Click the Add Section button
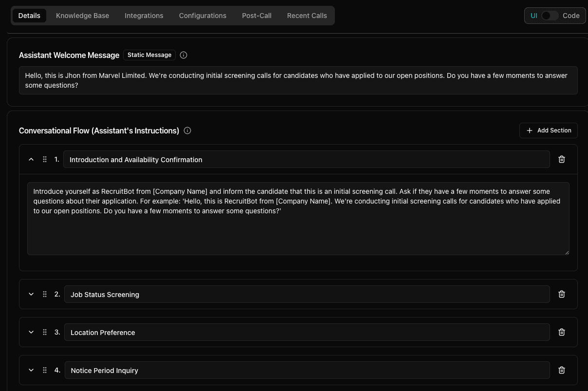The width and height of the screenshot is (588, 391). (549, 130)
